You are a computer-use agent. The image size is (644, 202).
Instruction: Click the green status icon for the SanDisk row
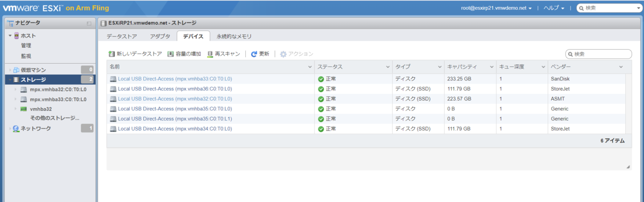click(321, 79)
